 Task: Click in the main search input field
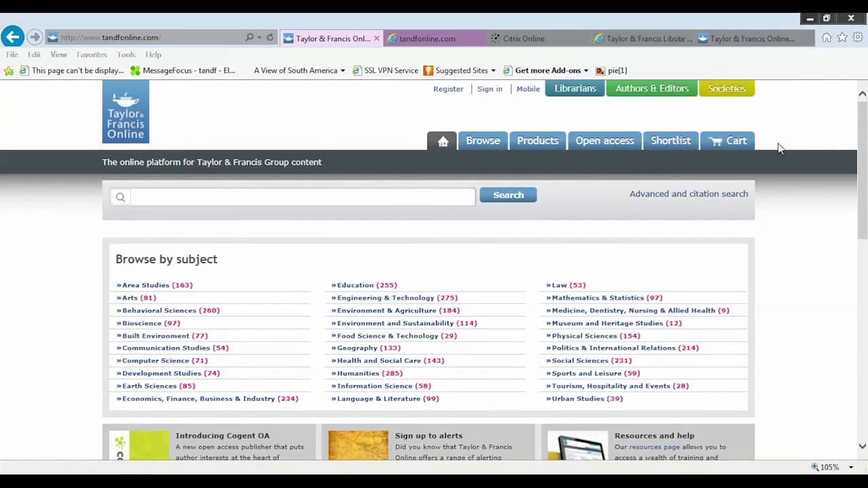(x=302, y=197)
